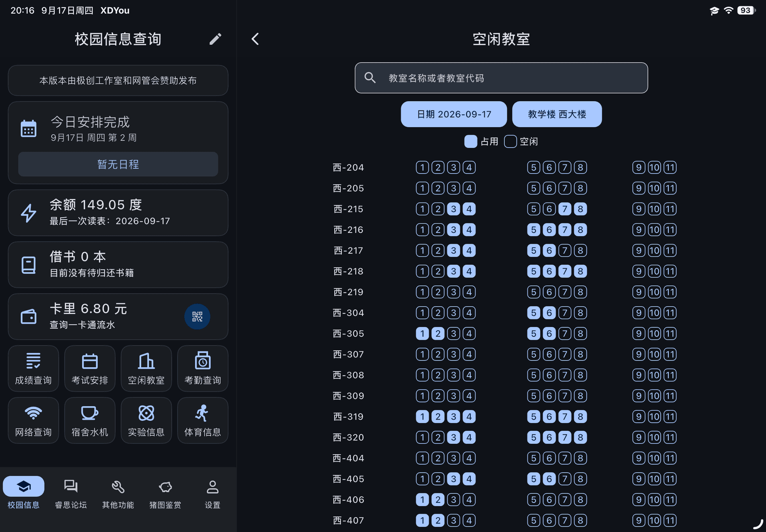Open the 体育信息 sports info tile
The image size is (766, 532).
coord(203,420)
